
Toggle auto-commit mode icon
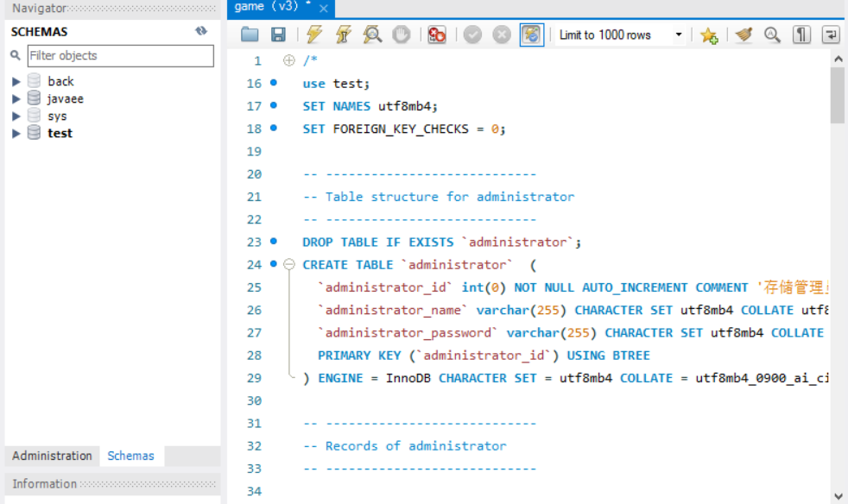532,35
